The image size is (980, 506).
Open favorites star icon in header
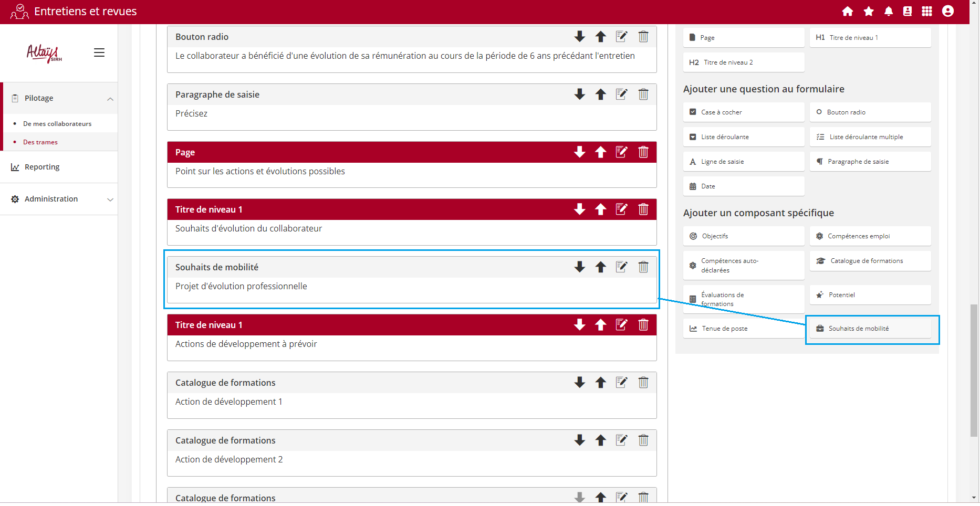(x=869, y=12)
